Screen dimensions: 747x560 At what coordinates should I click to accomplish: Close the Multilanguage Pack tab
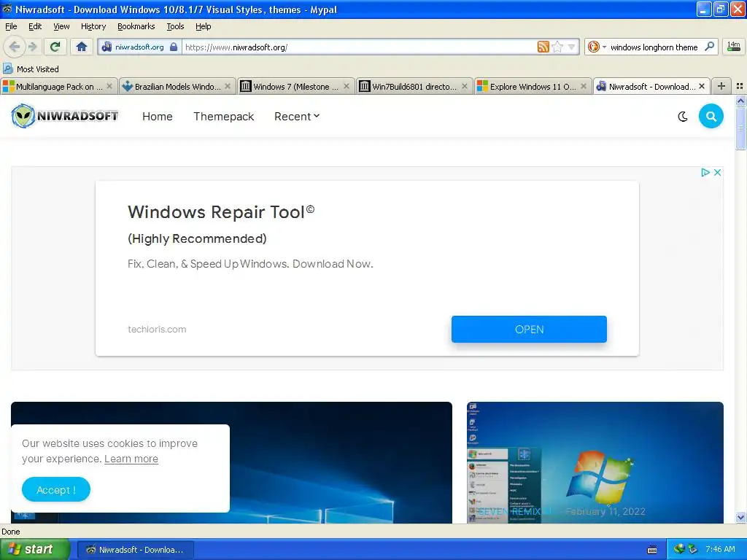109,86
